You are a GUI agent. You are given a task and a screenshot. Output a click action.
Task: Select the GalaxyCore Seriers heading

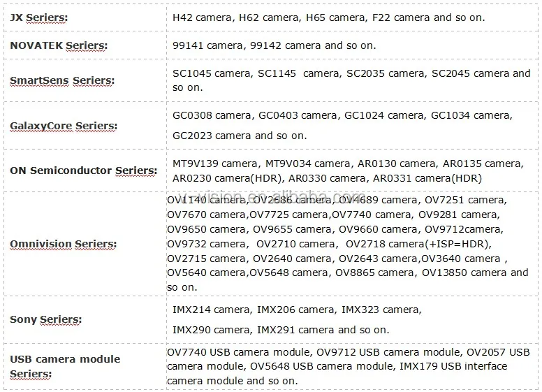click(64, 126)
